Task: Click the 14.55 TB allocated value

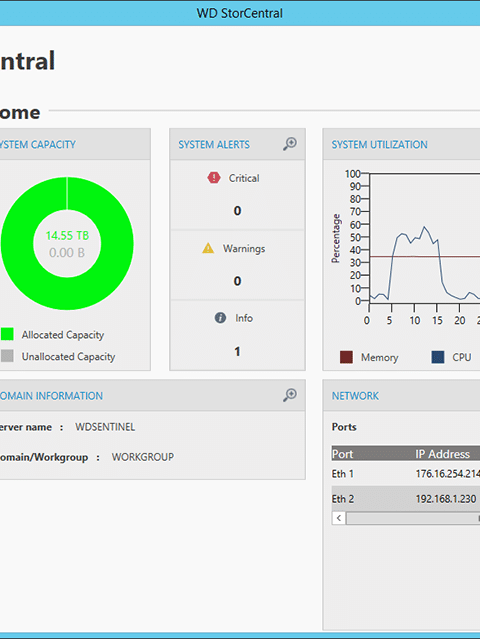Action: coord(67,236)
